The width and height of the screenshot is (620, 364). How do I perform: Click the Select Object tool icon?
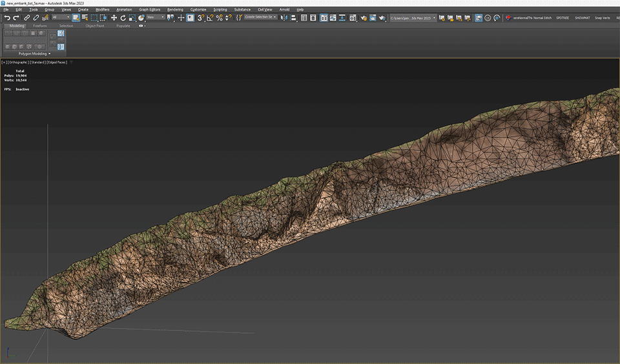point(76,18)
